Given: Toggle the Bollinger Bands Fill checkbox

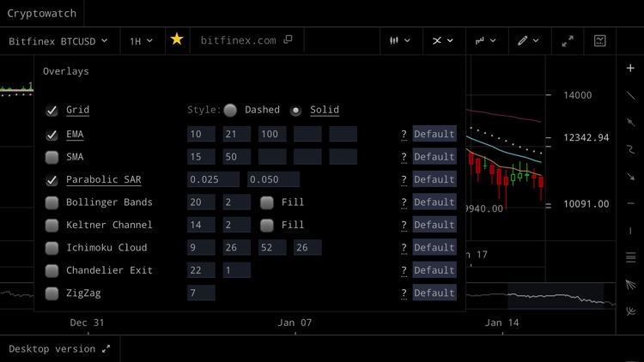Looking at the screenshot, I should (267, 202).
